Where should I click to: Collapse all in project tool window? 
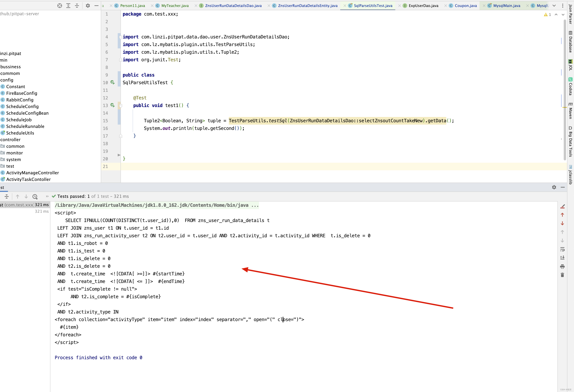(x=77, y=6)
